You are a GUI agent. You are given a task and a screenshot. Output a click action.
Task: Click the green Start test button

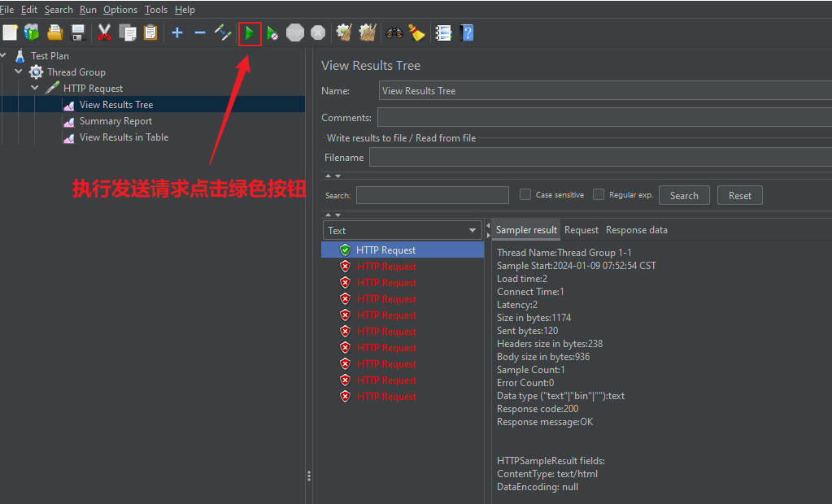(x=250, y=33)
